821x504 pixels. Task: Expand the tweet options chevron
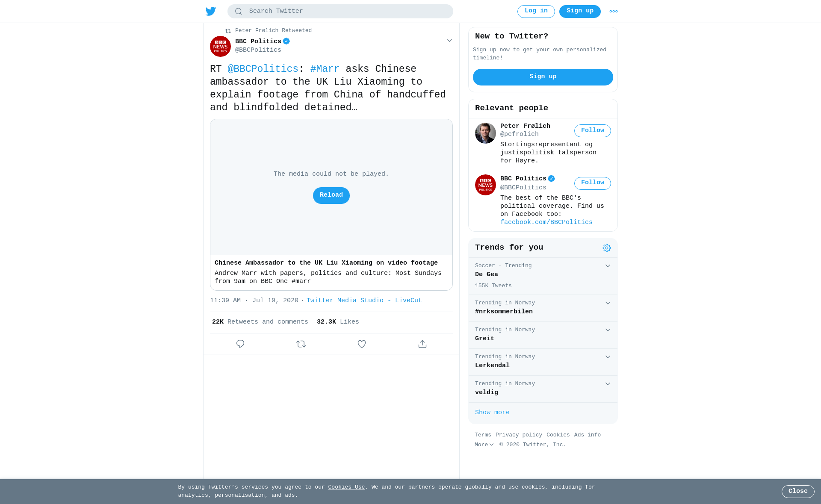pos(449,41)
